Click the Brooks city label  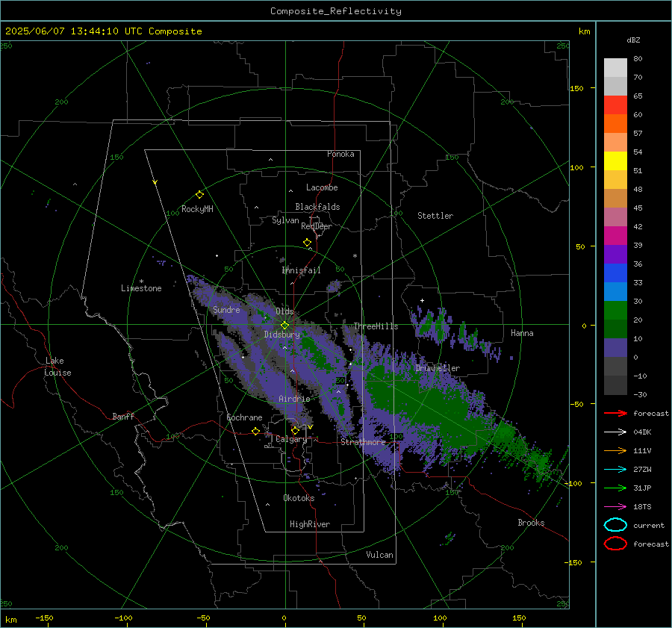point(531,523)
